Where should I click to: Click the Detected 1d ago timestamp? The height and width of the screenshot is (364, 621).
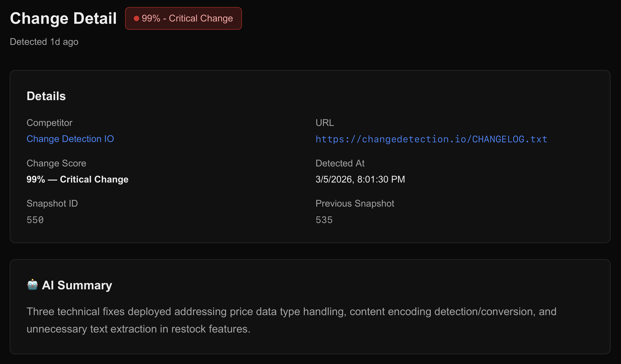(x=44, y=42)
